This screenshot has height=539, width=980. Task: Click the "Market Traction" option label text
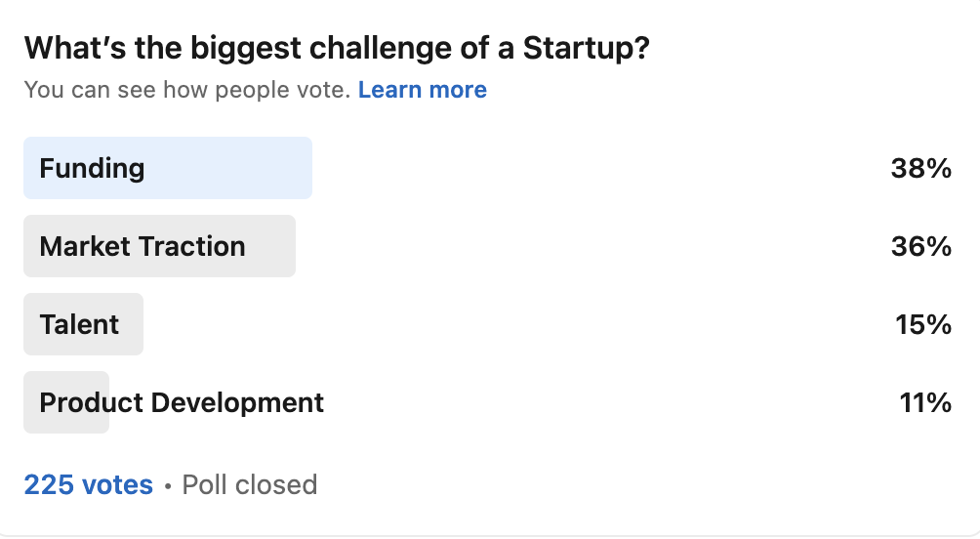(143, 246)
